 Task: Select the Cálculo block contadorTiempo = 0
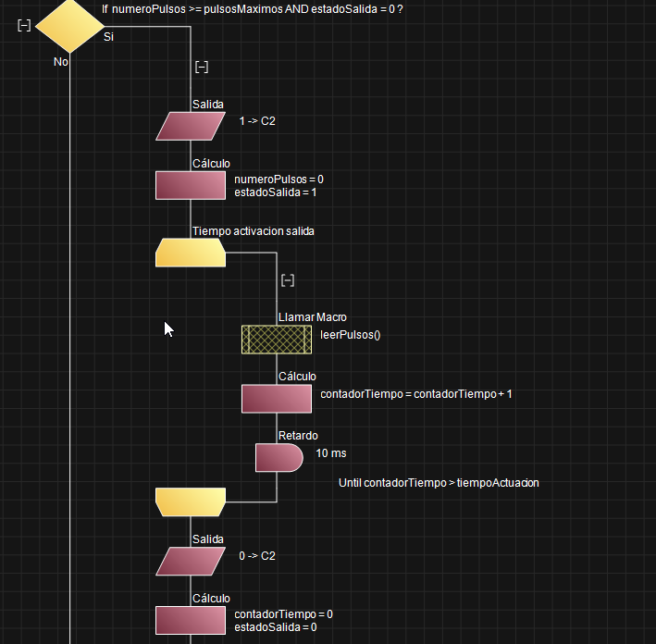click(x=191, y=621)
